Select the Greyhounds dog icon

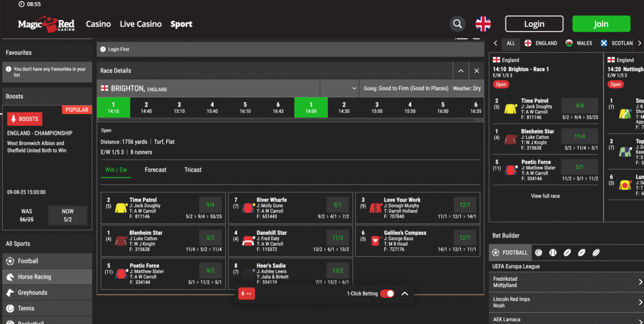pos(10,292)
